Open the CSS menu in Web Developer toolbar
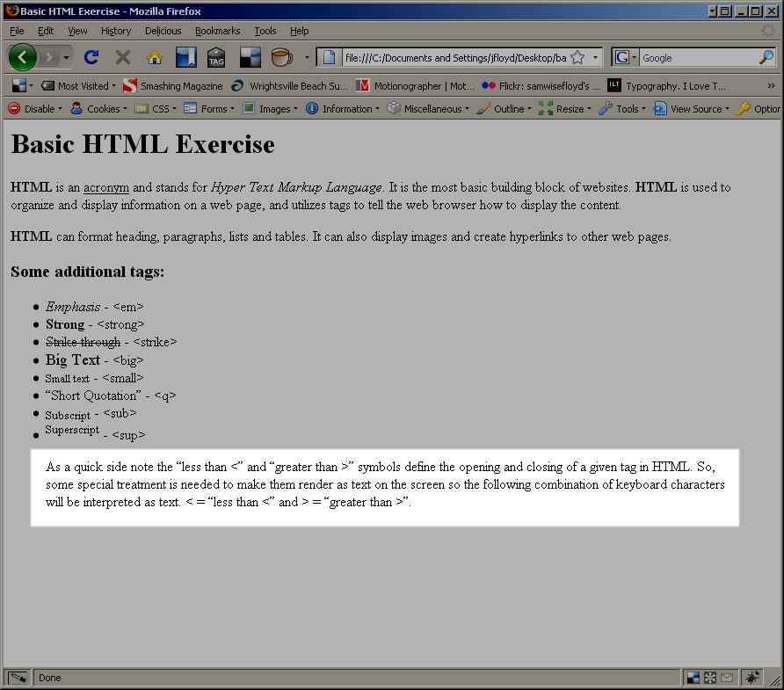 (x=156, y=108)
